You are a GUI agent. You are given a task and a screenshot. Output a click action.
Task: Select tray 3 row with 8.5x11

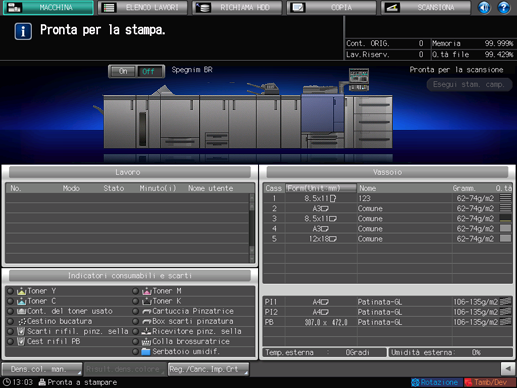[387, 219]
